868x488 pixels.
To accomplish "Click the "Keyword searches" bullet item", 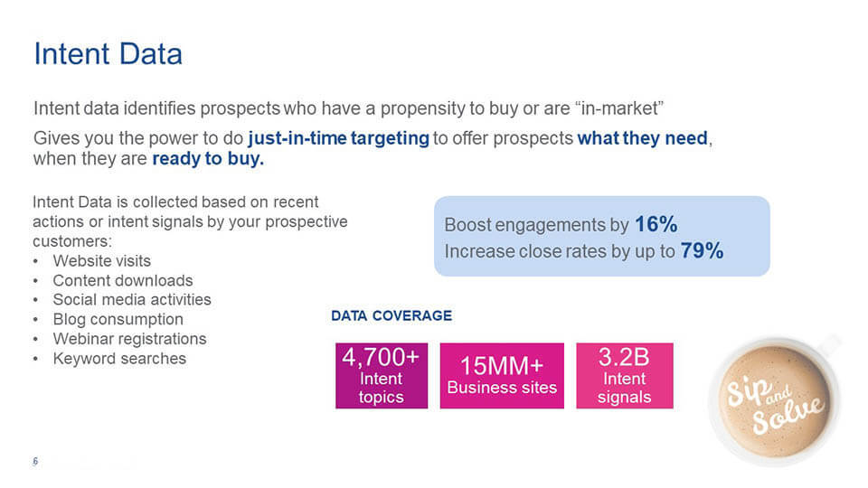I will coord(119,358).
